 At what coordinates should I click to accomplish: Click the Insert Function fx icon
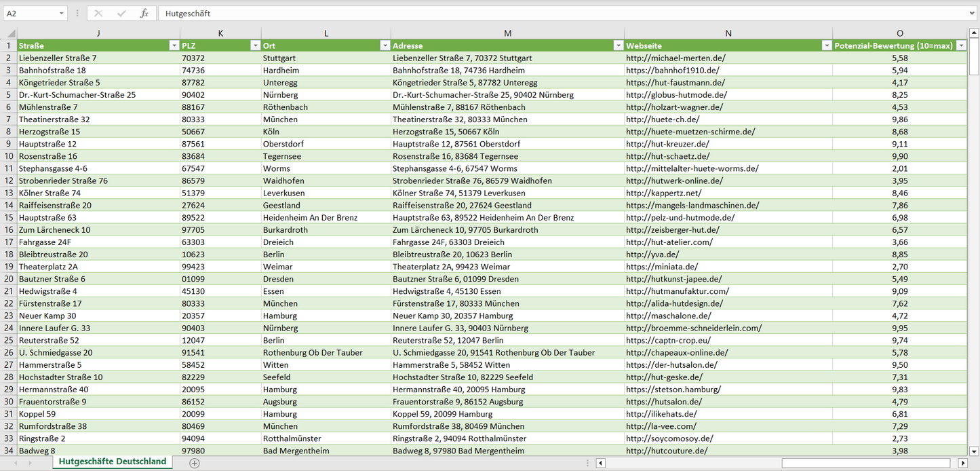click(144, 14)
